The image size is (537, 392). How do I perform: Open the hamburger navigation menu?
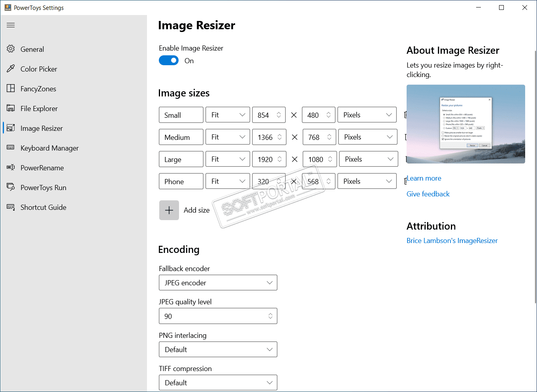11,25
